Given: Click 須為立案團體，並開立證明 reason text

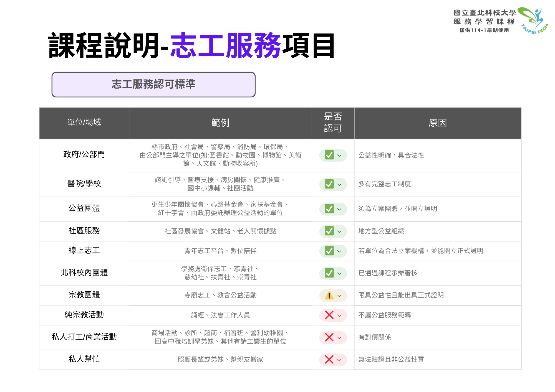Looking at the screenshot, I should (398, 209).
